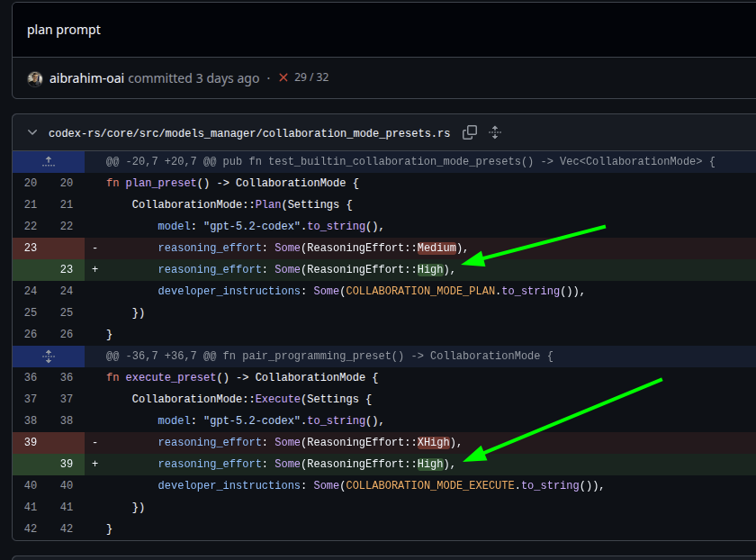Expand hidden lines between 26 and 36
The height and width of the screenshot is (560, 756).
click(x=49, y=356)
